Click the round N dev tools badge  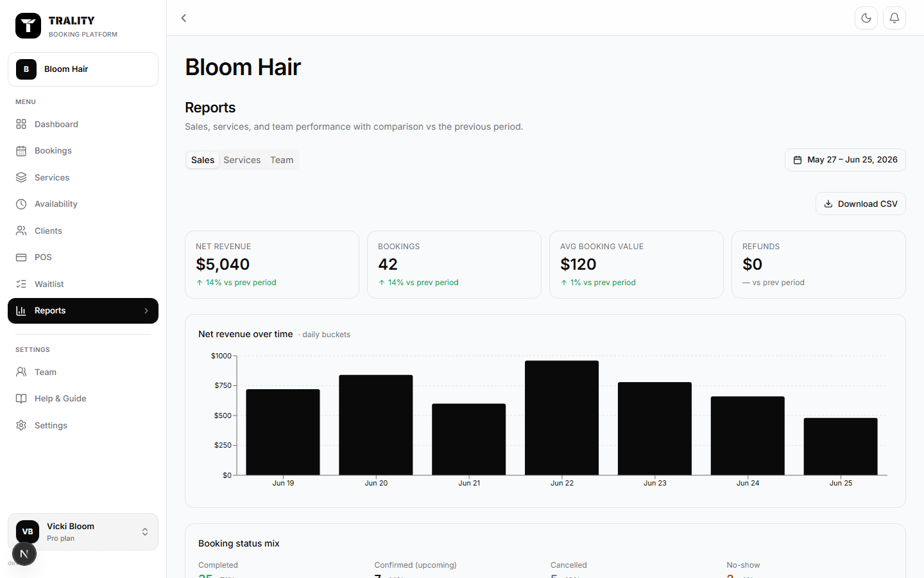pos(24,554)
